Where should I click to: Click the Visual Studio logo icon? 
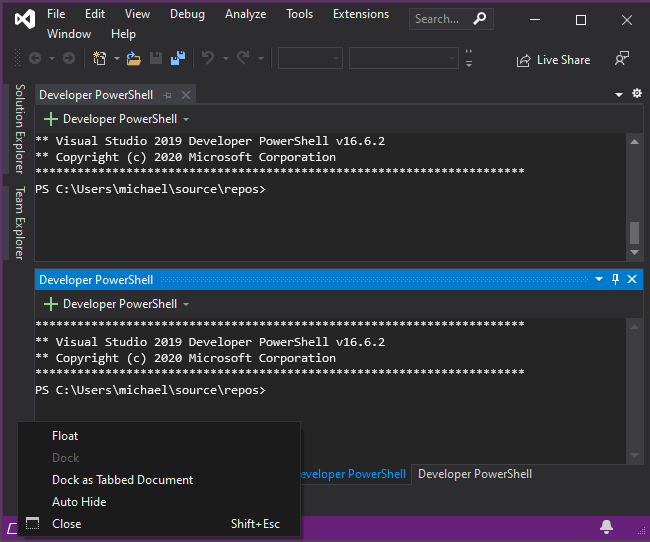(25, 19)
